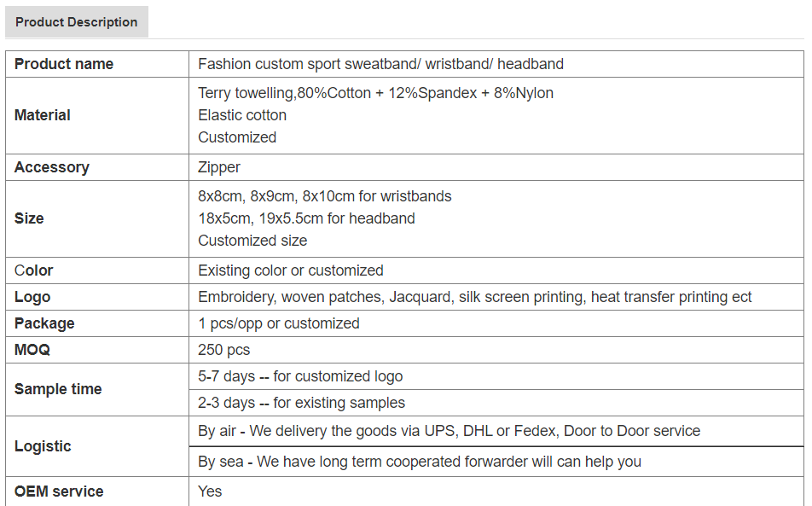Click the MOQ 250 pcs value
Screen dimensions: 812x506
(223, 350)
